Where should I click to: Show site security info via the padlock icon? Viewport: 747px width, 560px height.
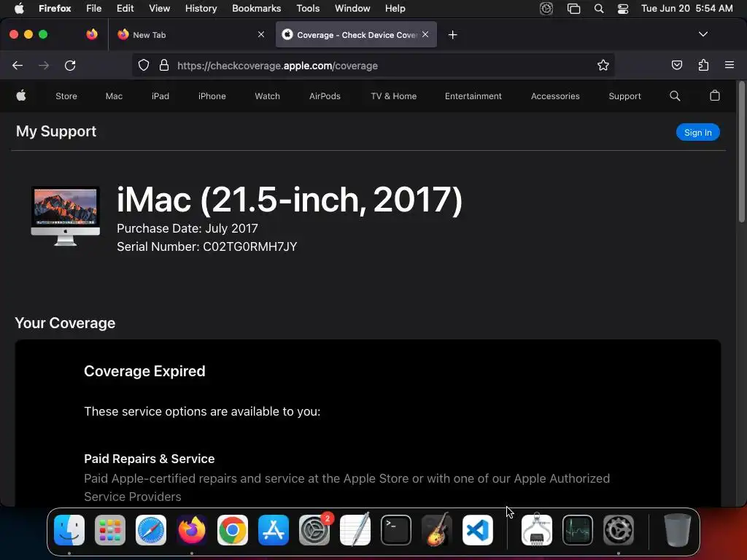pyautogui.click(x=164, y=65)
